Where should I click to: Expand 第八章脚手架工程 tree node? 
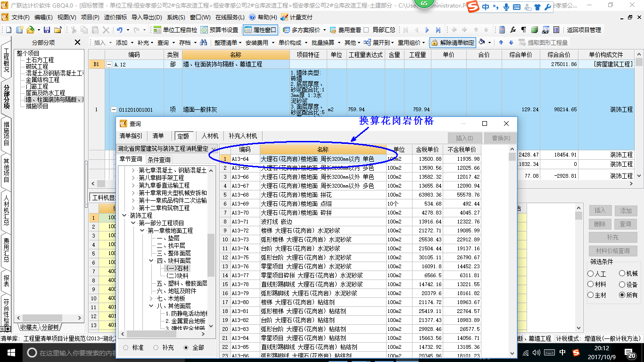click(x=133, y=178)
